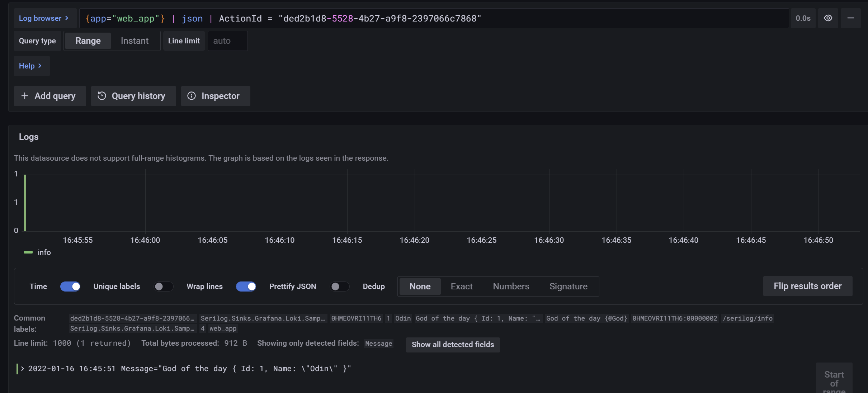Toggle query visibility eye icon
The image size is (868, 393).
click(828, 18)
